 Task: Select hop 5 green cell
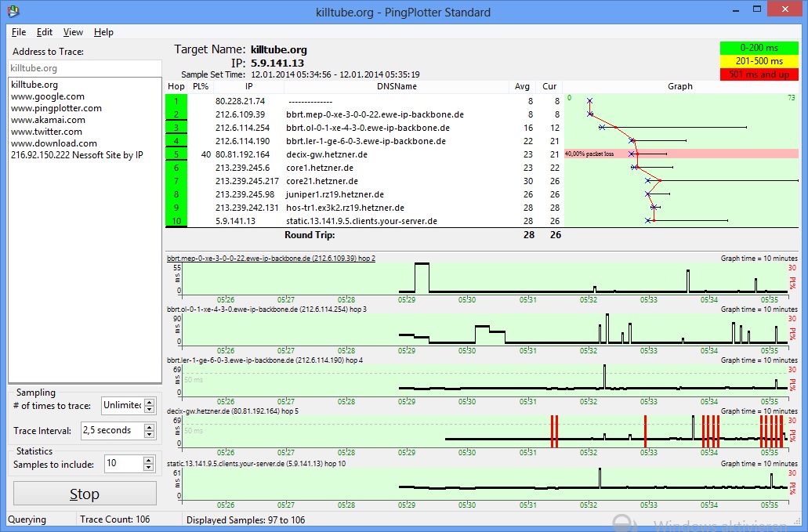coord(176,154)
